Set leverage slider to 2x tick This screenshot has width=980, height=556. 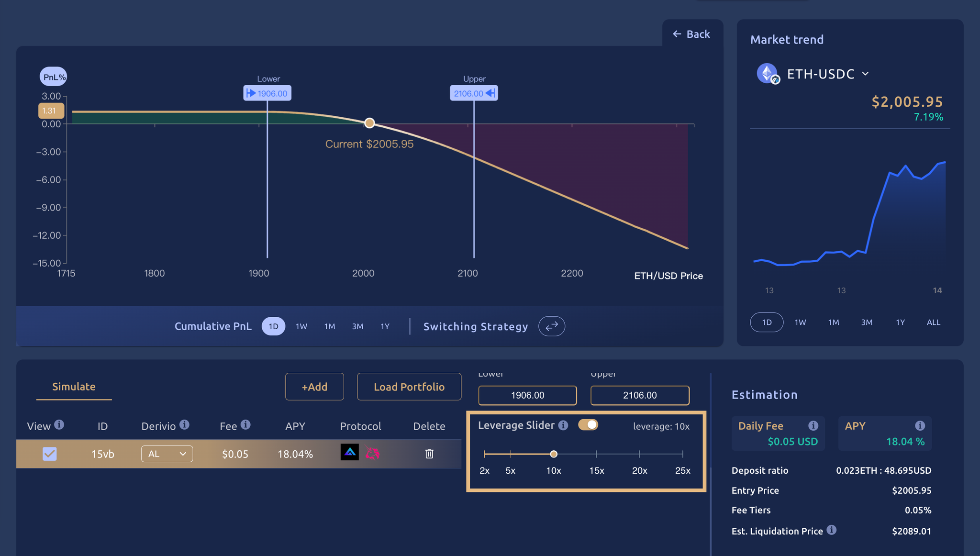(485, 454)
